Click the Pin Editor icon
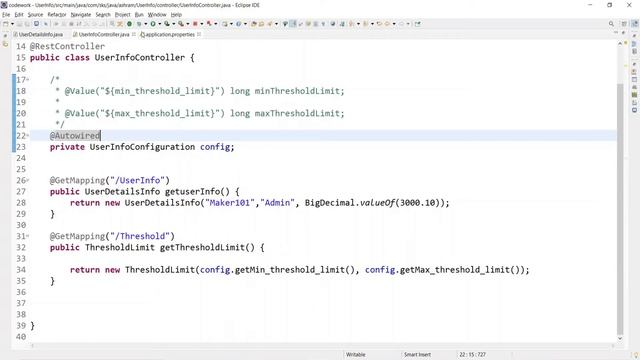Image resolution: width=640 pixels, height=360 pixels. [x=417, y=24]
